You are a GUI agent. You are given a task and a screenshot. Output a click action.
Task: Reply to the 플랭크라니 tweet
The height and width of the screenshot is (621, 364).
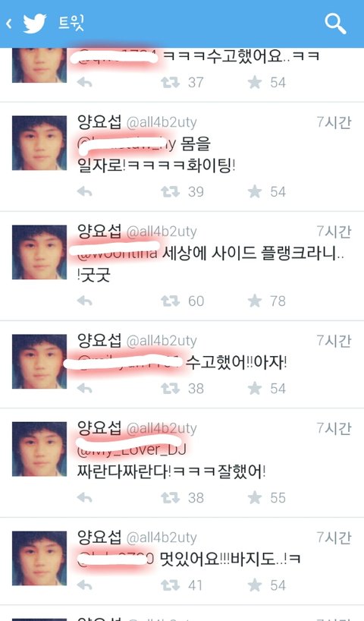(84, 301)
